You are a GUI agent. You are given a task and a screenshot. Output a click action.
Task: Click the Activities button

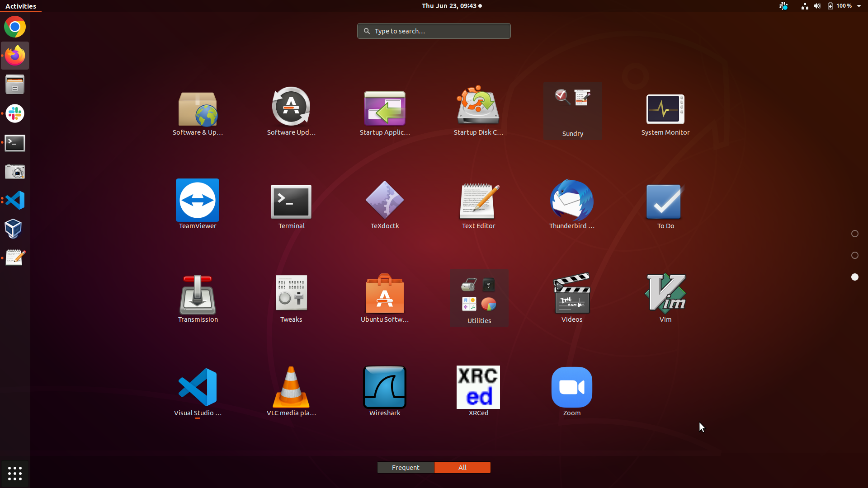[x=21, y=6]
